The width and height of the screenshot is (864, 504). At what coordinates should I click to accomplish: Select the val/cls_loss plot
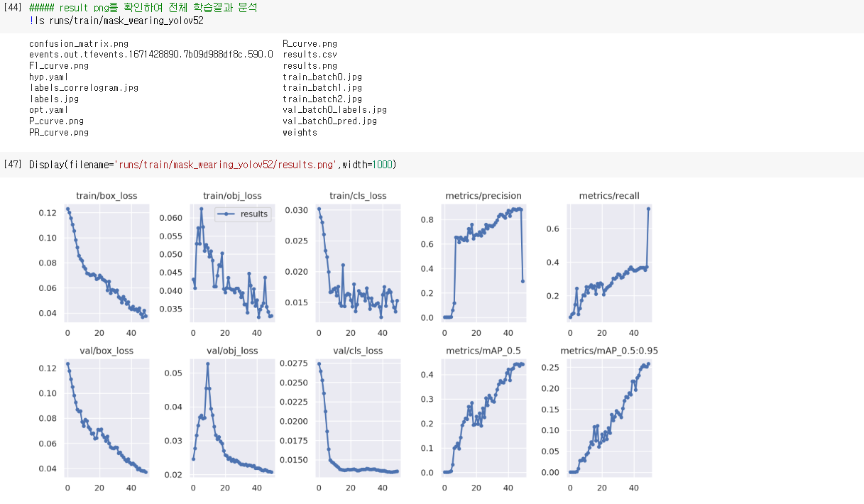coord(357,419)
